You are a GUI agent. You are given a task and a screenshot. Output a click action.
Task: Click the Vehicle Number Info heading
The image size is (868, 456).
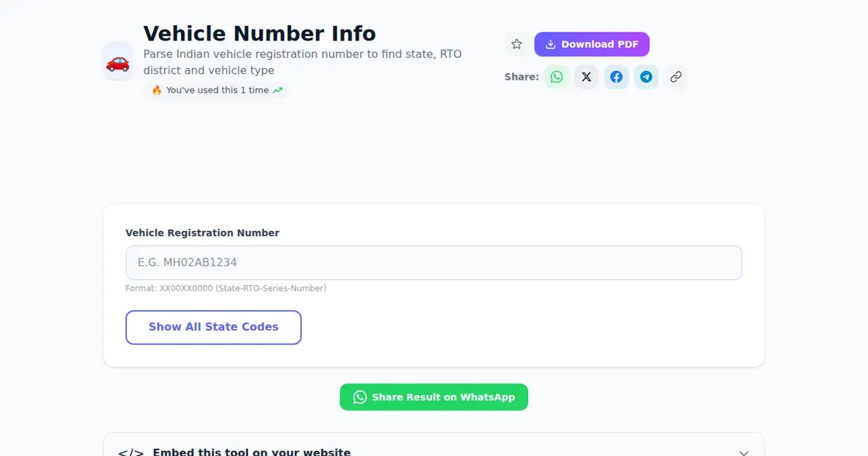tap(260, 34)
